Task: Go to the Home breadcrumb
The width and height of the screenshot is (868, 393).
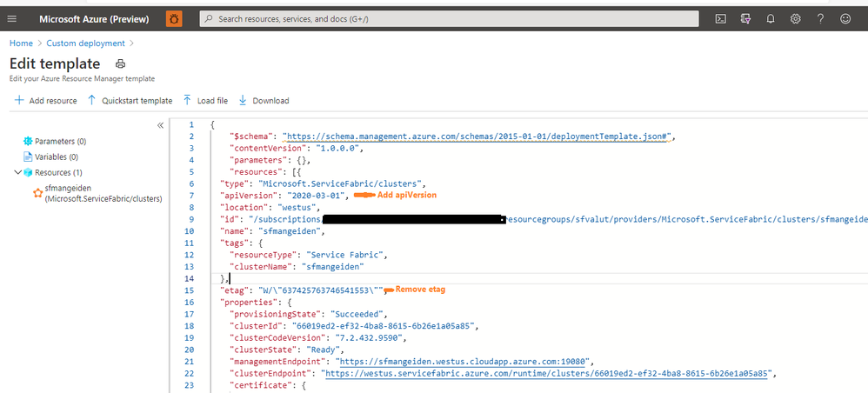Action: pos(21,43)
